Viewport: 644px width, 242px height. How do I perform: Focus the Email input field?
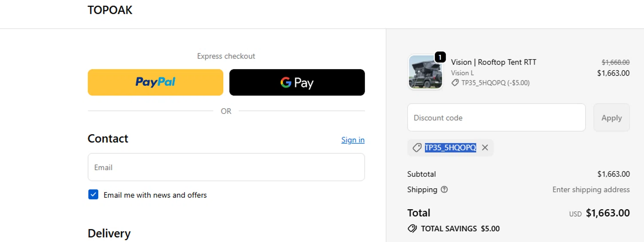coord(226,167)
